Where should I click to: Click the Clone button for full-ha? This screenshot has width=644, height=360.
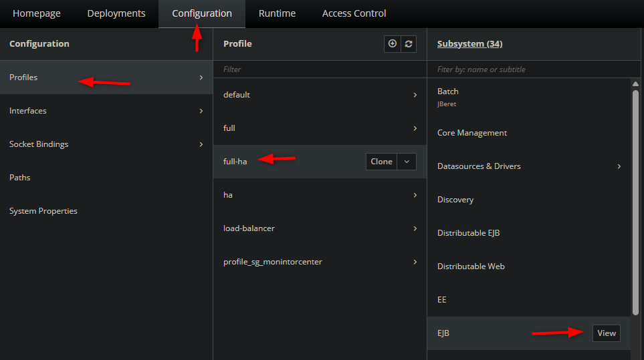pyautogui.click(x=382, y=162)
